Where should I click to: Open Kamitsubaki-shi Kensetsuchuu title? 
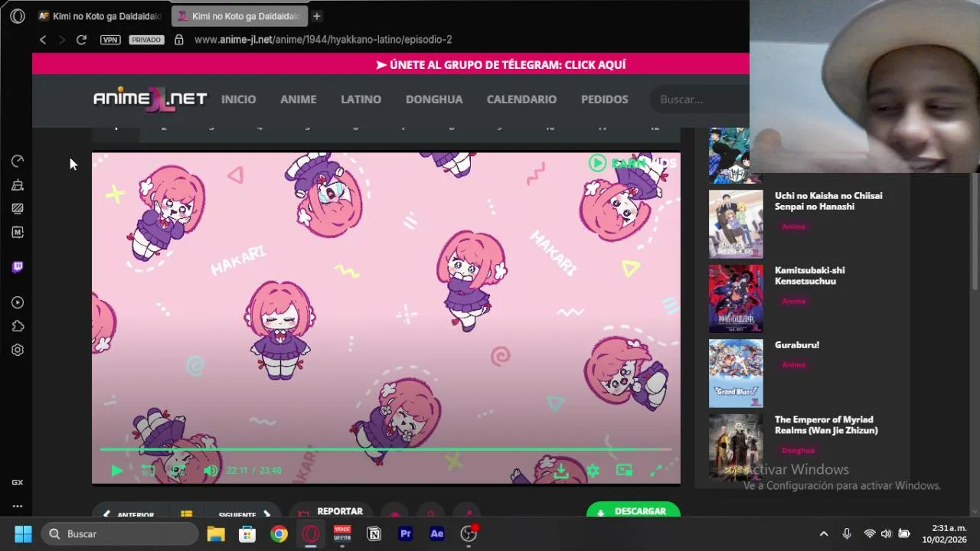810,275
